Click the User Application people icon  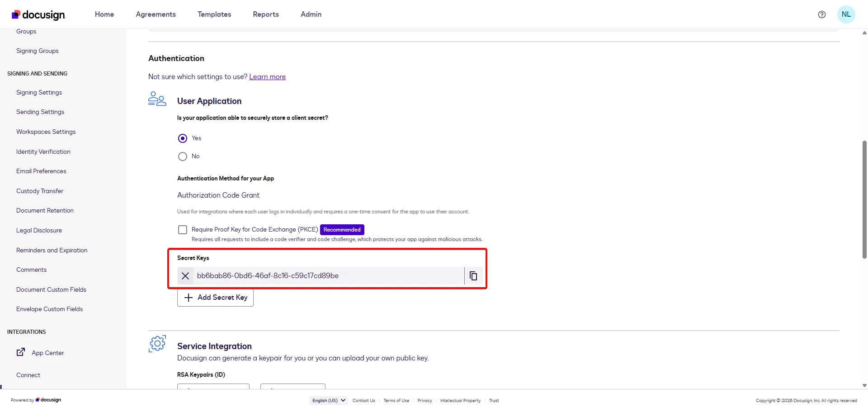coord(157,99)
